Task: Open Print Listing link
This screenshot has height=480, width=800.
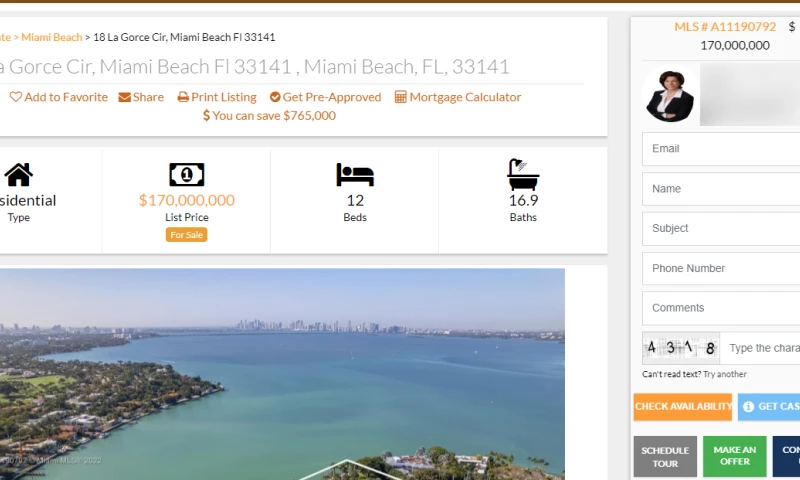Action: 224,97
